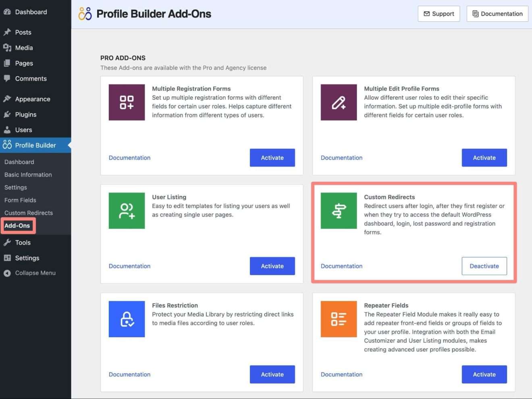The width and height of the screenshot is (532, 399).
Task: Activate the Multiple Registration Forms add-on
Action: point(272,158)
